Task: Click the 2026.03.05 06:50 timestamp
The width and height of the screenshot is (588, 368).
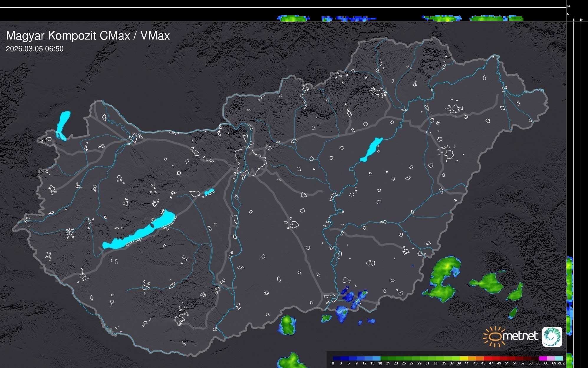Action: 34,49
